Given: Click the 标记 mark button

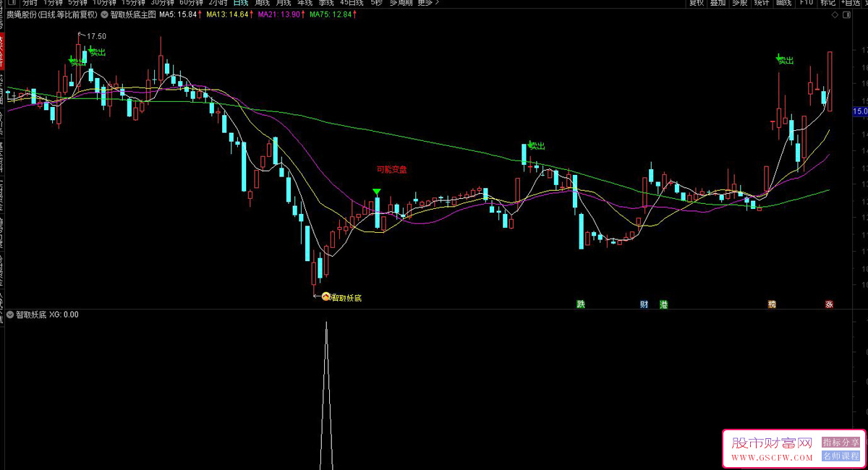Looking at the screenshot, I should [827, 3].
